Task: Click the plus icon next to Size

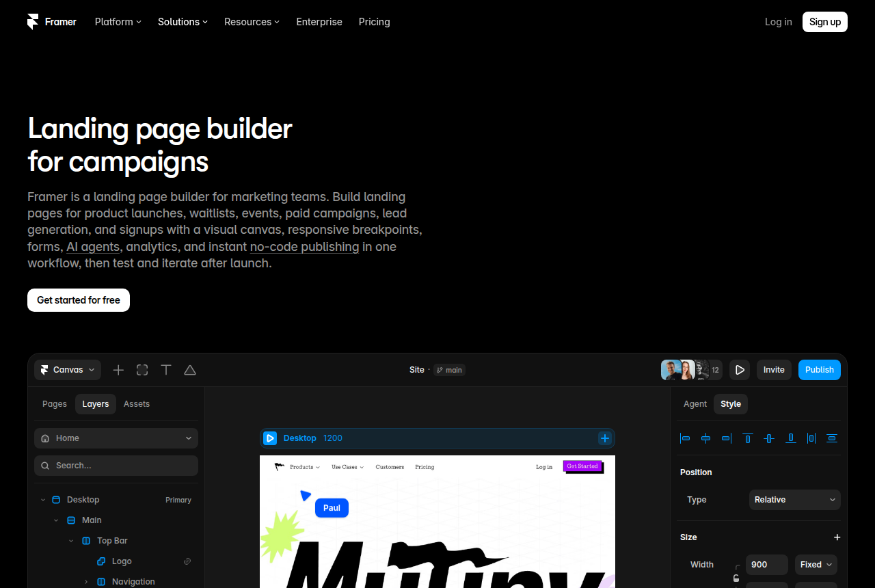Action: point(837,537)
